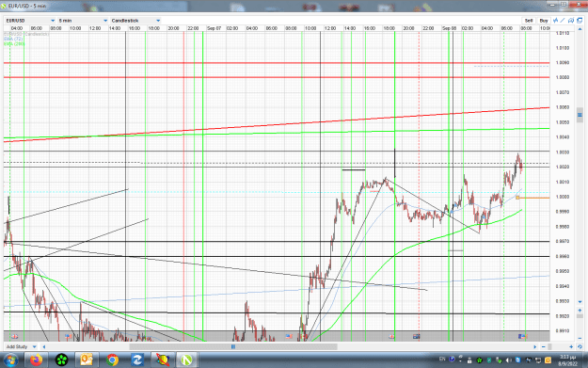Open the planet icon taskbar app

162,360
